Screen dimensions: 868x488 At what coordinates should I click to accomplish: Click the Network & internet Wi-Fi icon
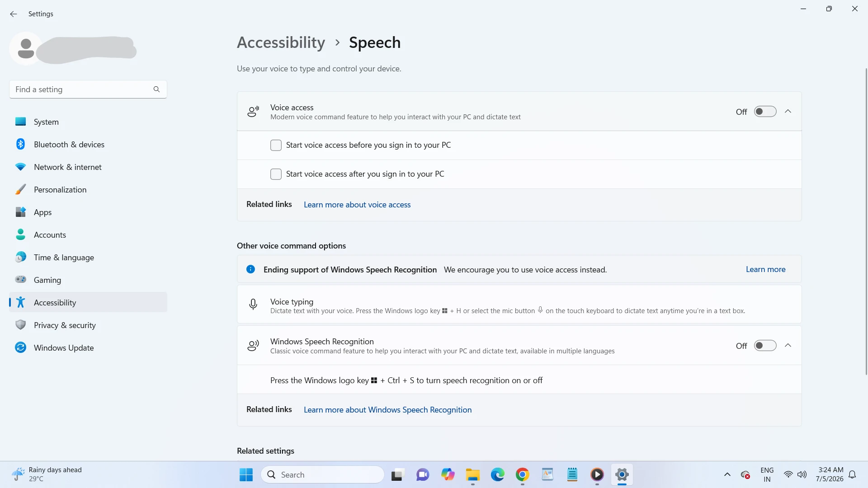[x=20, y=167]
